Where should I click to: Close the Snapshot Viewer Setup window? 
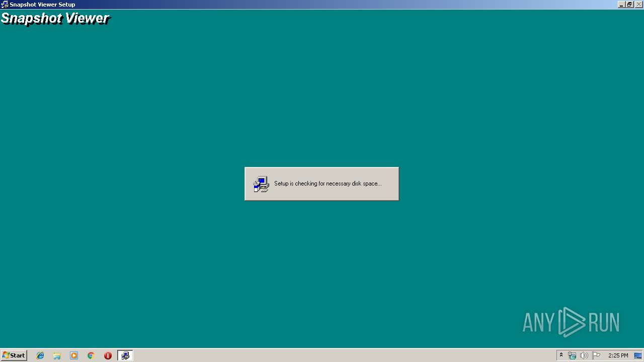[639, 5]
